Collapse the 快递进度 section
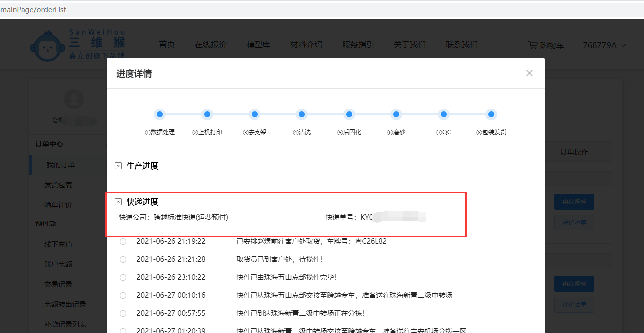The width and height of the screenshot is (644, 333). 118,202
